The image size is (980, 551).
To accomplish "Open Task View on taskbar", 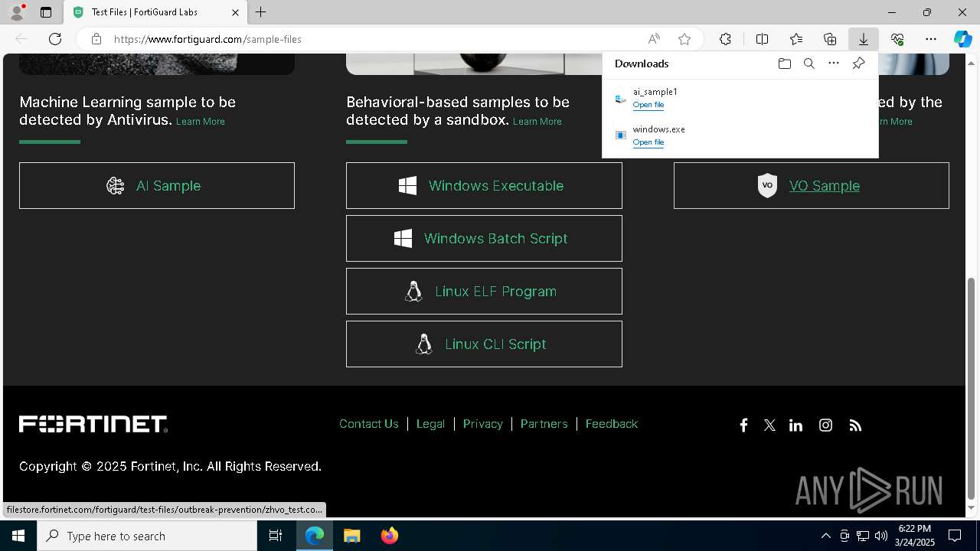I will coord(276,536).
